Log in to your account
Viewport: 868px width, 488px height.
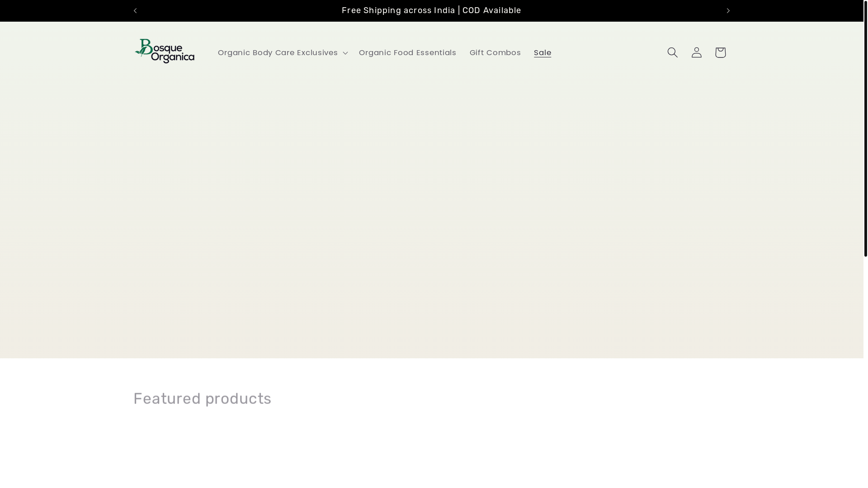pyautogui.click(x=697, y=52)
